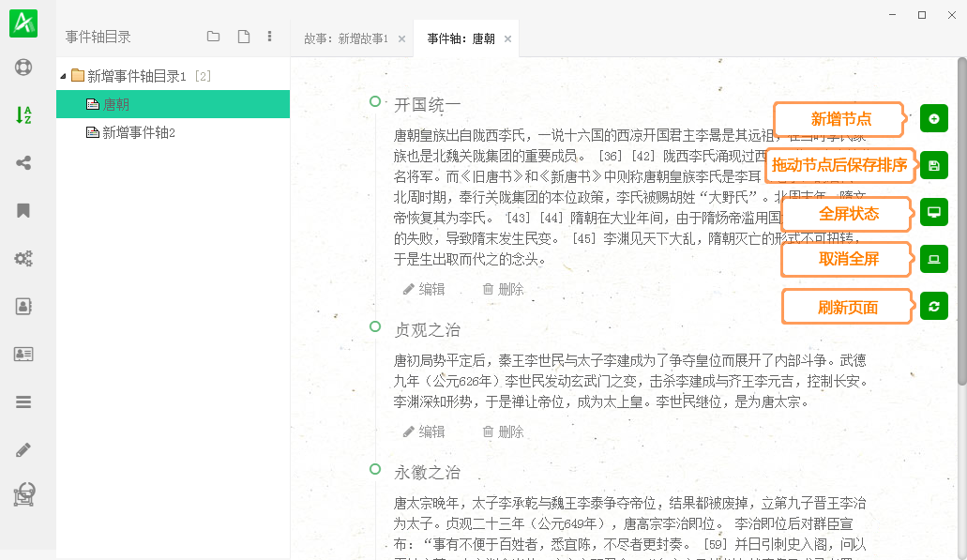Switch to the 事件轴: 唐朝 tab
The height and width of the screenshot is (560, 967).
pyautogui.click(x=461, y=38)
